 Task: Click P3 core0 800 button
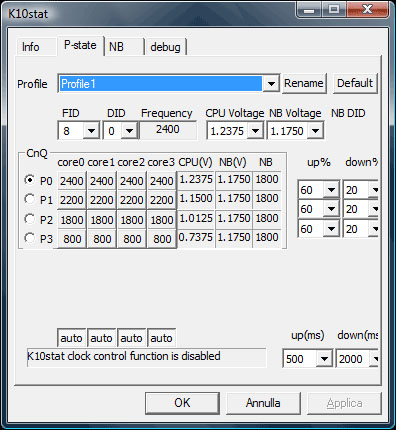click(72, 239)
